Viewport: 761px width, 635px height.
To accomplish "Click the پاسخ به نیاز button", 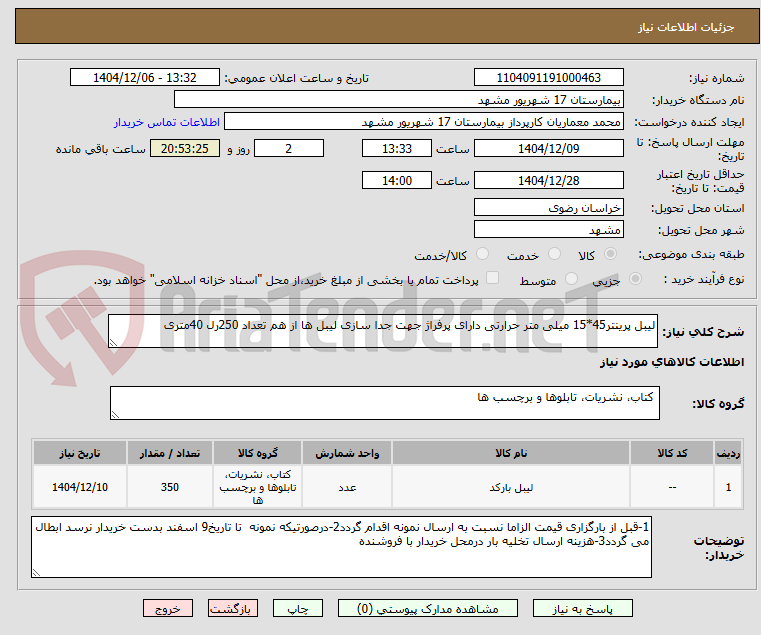I will pos(582,608).
